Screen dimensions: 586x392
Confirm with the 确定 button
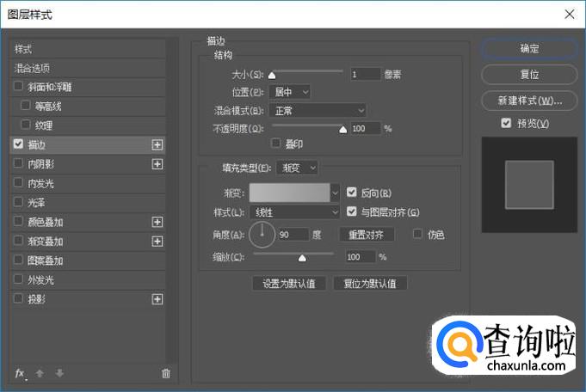(x=529, y=48)
